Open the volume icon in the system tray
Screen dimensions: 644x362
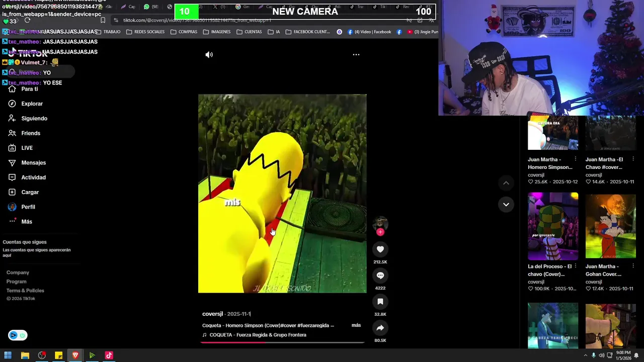click(602, 355)
